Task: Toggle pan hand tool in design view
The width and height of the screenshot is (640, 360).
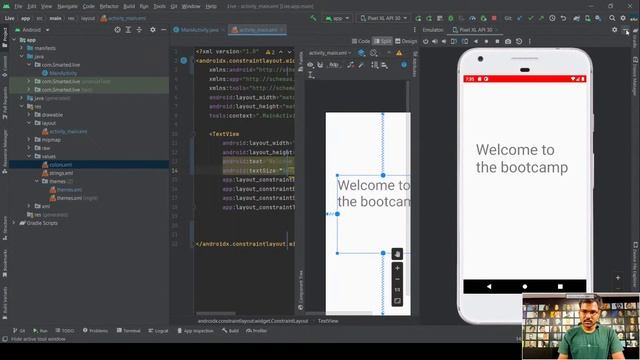Action: pyautogui.click(x=397, y=254)
